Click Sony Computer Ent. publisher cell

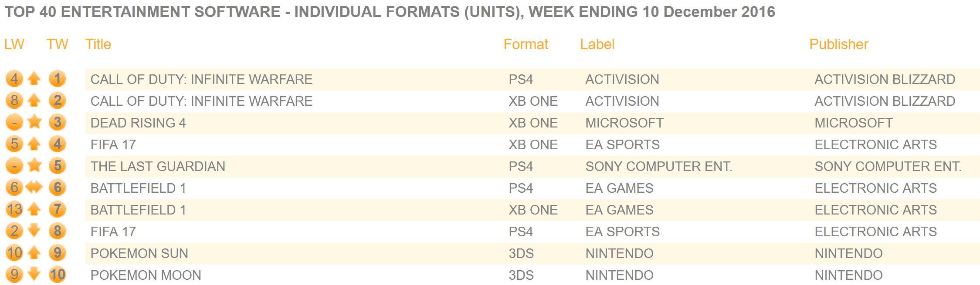(888, 166)
